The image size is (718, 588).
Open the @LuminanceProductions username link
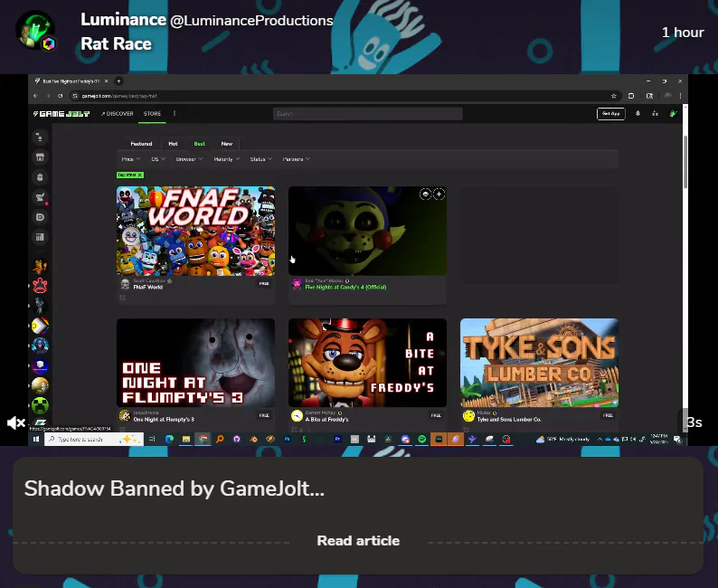[251, 21]
